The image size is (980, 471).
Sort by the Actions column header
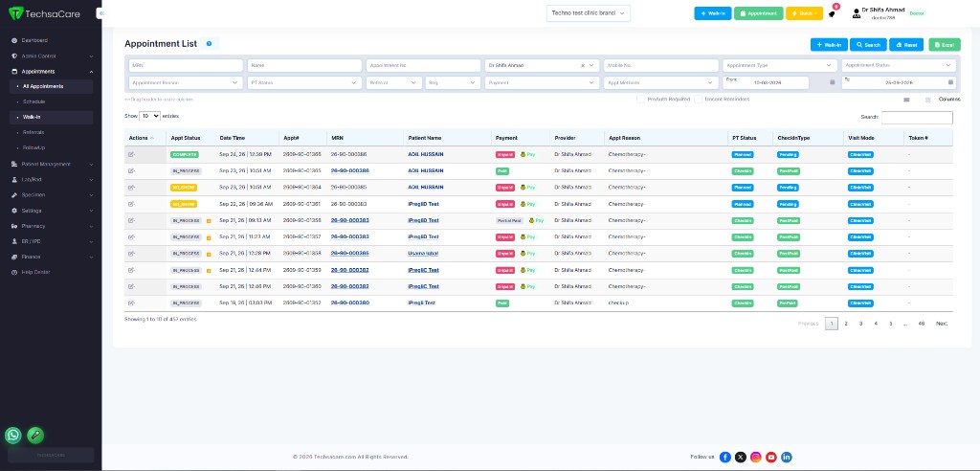145,138
